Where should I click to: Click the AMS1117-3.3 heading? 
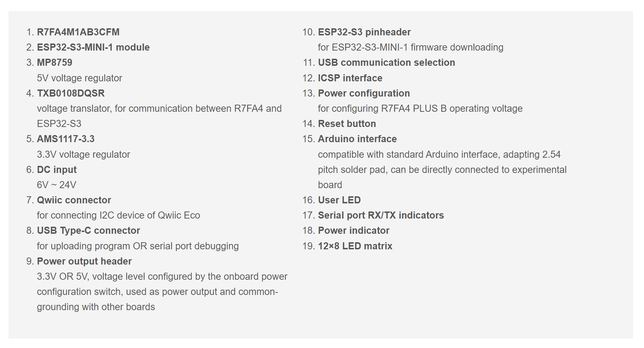coord(66,139)
